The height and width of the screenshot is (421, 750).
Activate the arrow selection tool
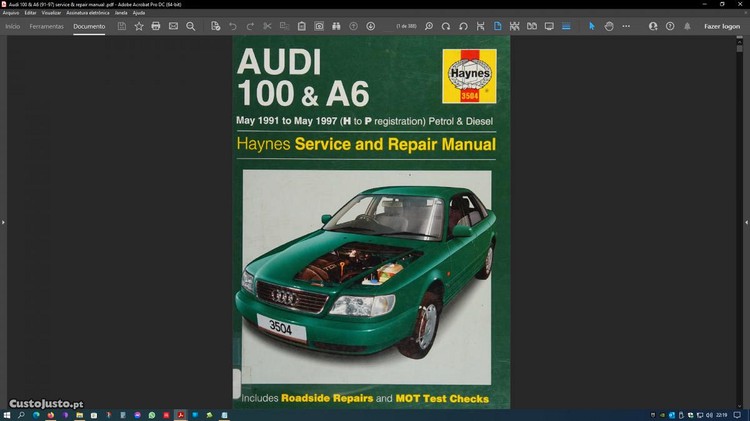591,26
